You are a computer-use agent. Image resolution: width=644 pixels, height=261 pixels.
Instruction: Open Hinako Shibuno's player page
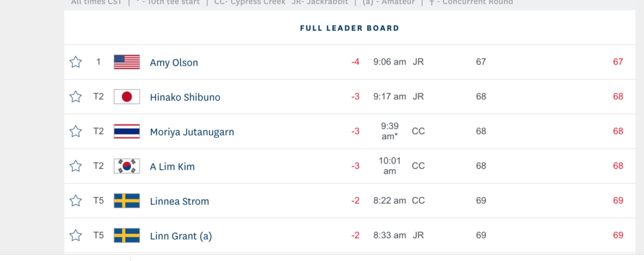(186, 97)
